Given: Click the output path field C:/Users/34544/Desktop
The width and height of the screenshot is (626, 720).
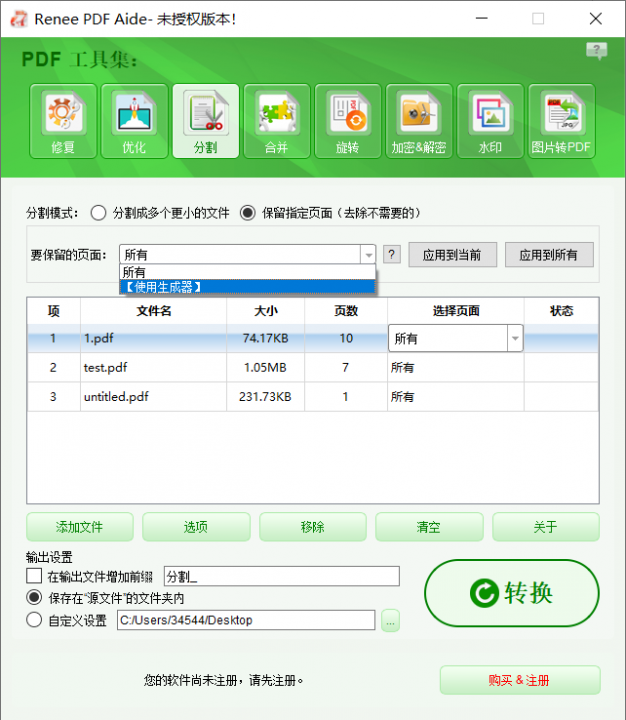Looking at the screenshot, I should click(246, 620).
